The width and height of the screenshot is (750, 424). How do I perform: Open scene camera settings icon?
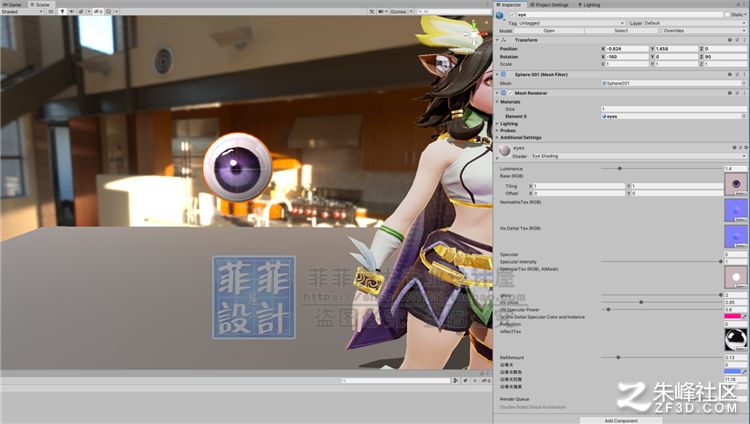[x=381, y=11]
